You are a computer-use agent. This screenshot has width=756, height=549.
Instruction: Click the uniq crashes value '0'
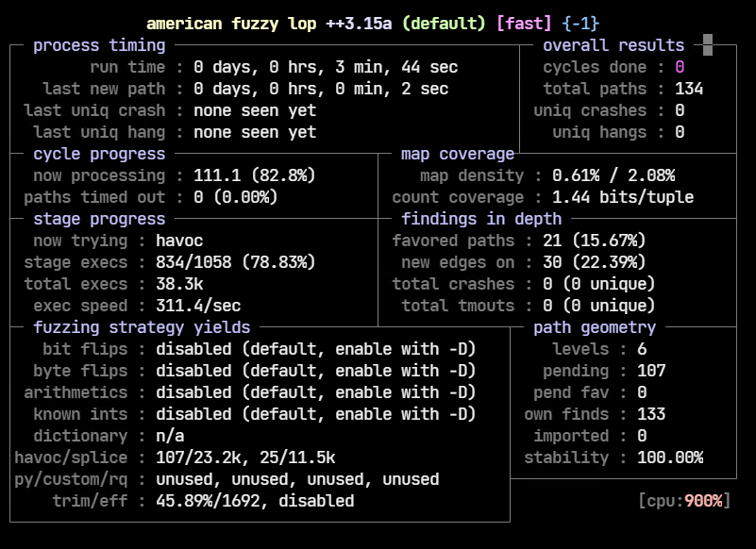[x=680, y=110]
